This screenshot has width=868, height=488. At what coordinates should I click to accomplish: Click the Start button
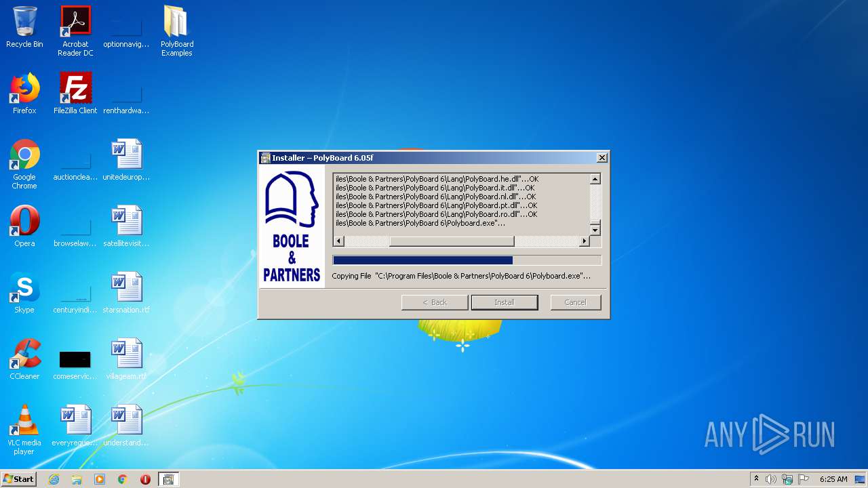coord(19,479)
